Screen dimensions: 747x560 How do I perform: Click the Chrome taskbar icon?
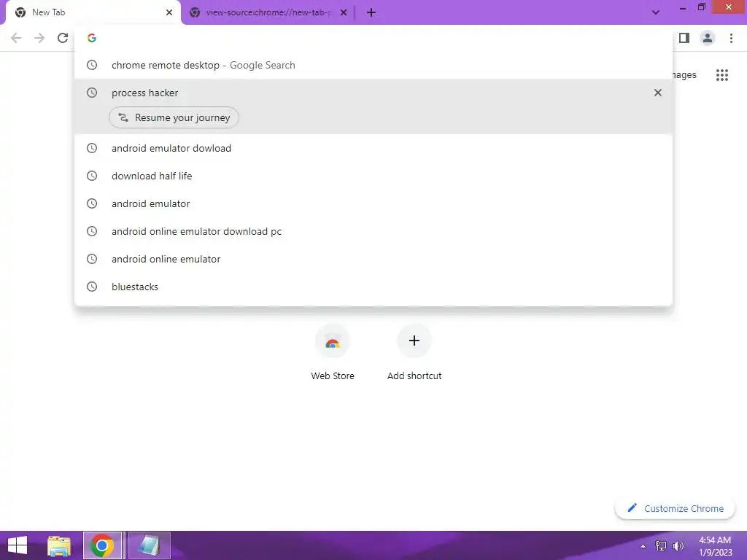102,545
